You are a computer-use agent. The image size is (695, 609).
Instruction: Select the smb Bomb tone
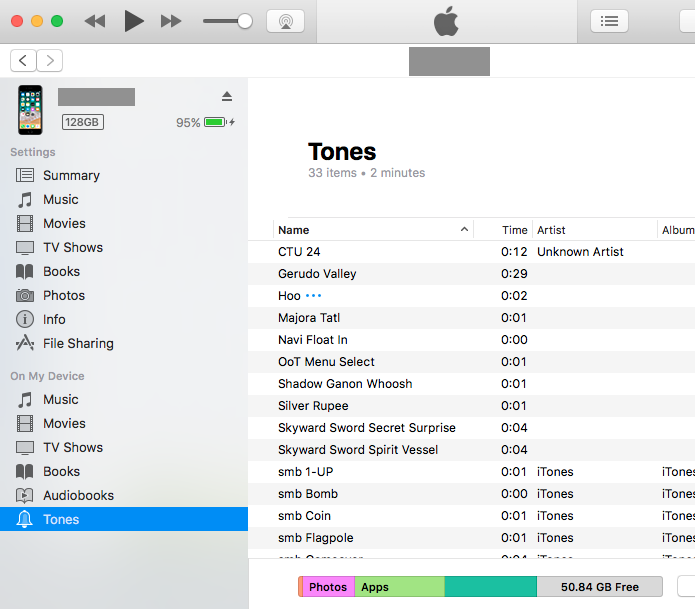tap(471, 494)
